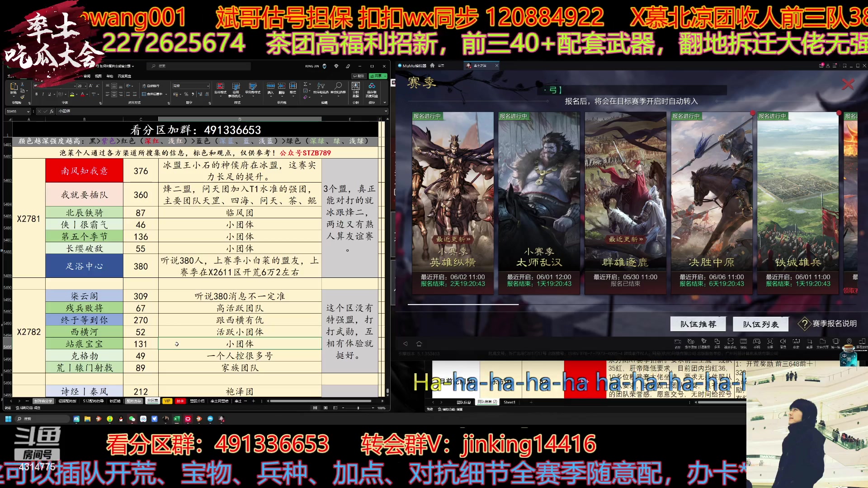The width and height of the screenshot is (868, 488).
Task: Open the number format dropdown
Action: tap(208, 86)
